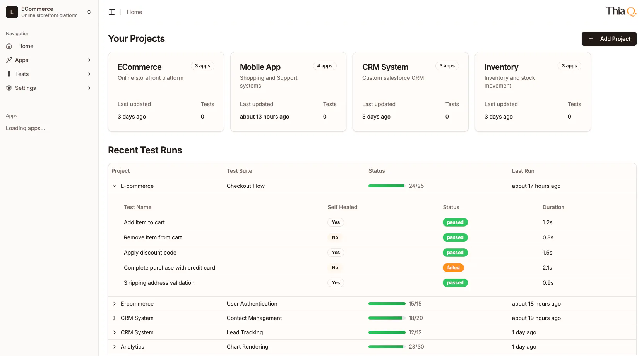Viewport: 644px width, 356px height.
Task: Click the Home house icon in navigation
Action: pyautogui.click(x=9, y=46)
